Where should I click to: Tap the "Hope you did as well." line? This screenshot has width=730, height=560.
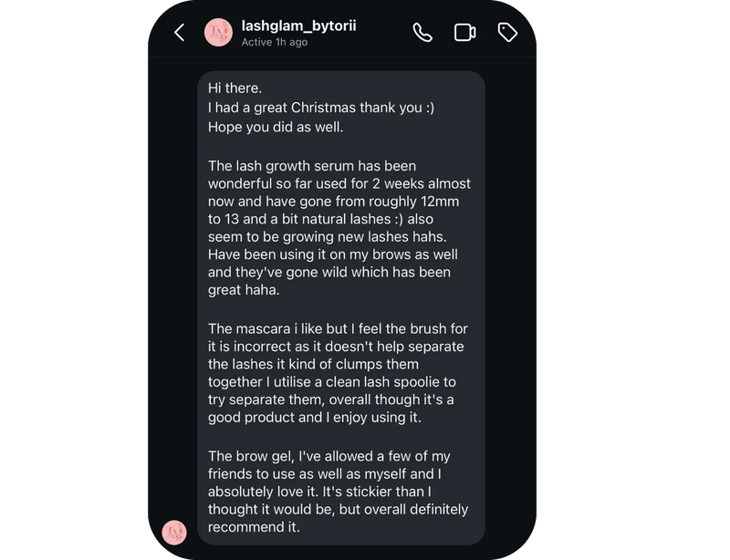pos(276,127)
